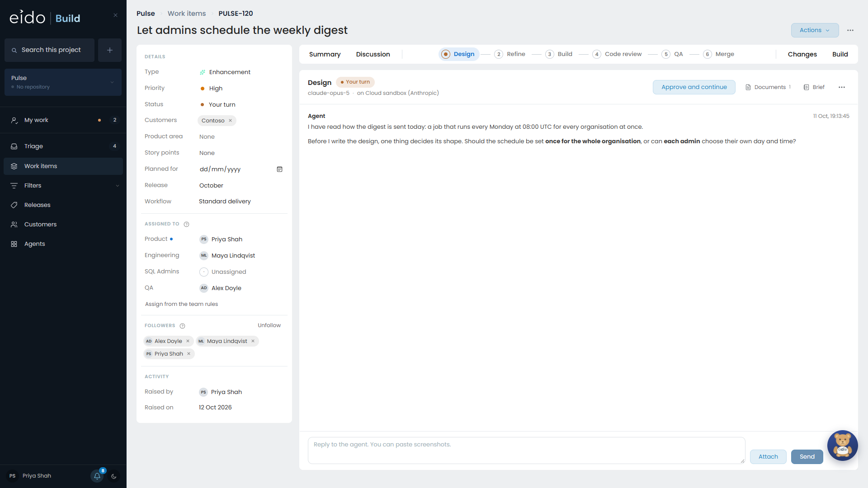Open the bear assistant avatar
This screenshot has width=868, height=488.
pyautogui.click(x=842, y=445)
